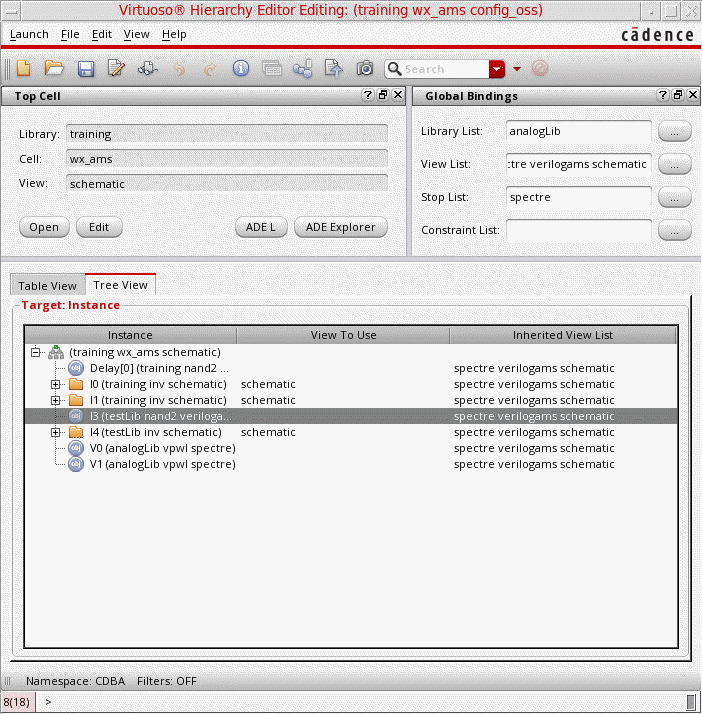
Task: Open the Edit menu
Action: [x=102, y=34]
